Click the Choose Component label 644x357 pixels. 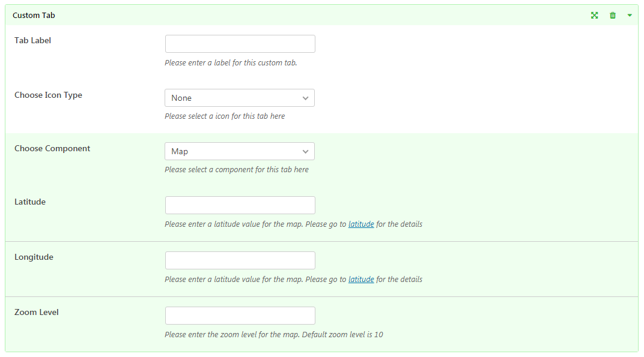click(52, 149)
